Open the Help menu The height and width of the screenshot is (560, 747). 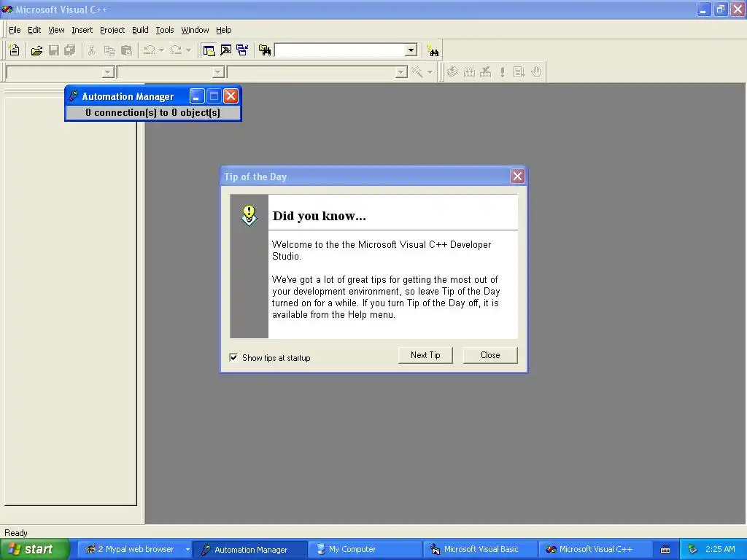(x=223, y=30)
